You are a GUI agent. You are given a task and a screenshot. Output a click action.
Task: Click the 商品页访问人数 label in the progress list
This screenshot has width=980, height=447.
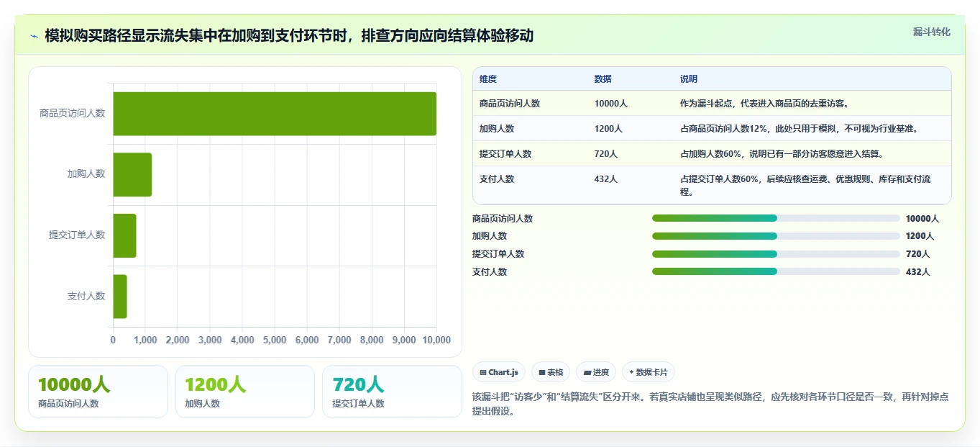point(503,219)
